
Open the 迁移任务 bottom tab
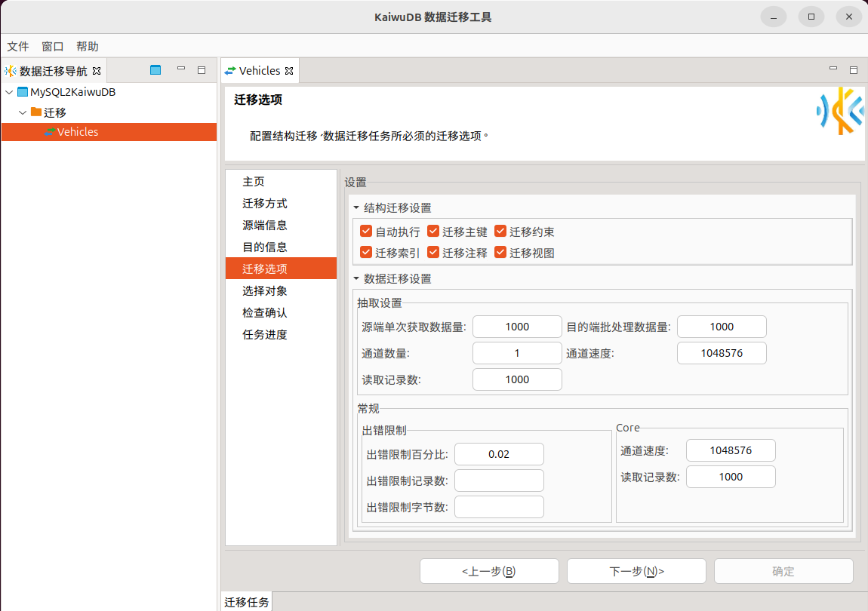(246, 602)
